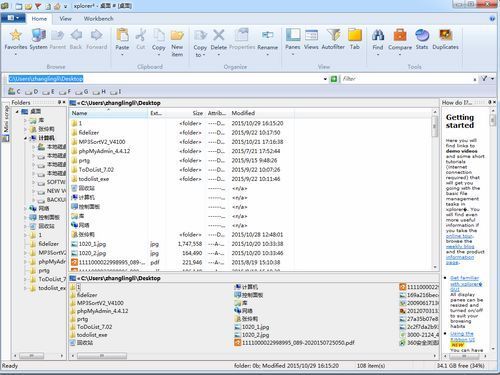Expand the 库 tree node

(25, 120)
